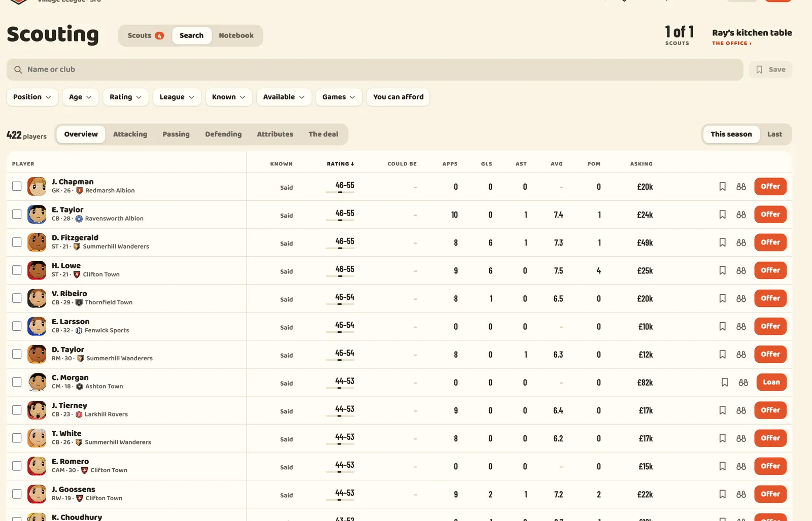Viewport: 812px width, 521px height.
Task: Scout C. Morgan with binoculars icon
Action: [743, 382]
